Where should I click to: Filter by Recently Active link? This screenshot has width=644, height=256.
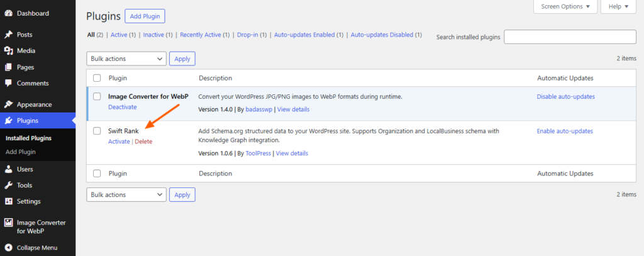[201, 35]
